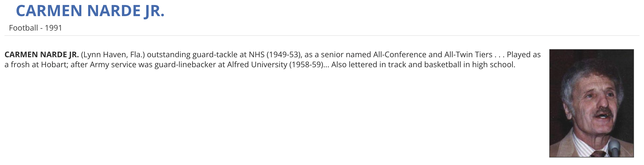
Task: Click the microphone in the portrait photo
Action: [x=614, y=149]
